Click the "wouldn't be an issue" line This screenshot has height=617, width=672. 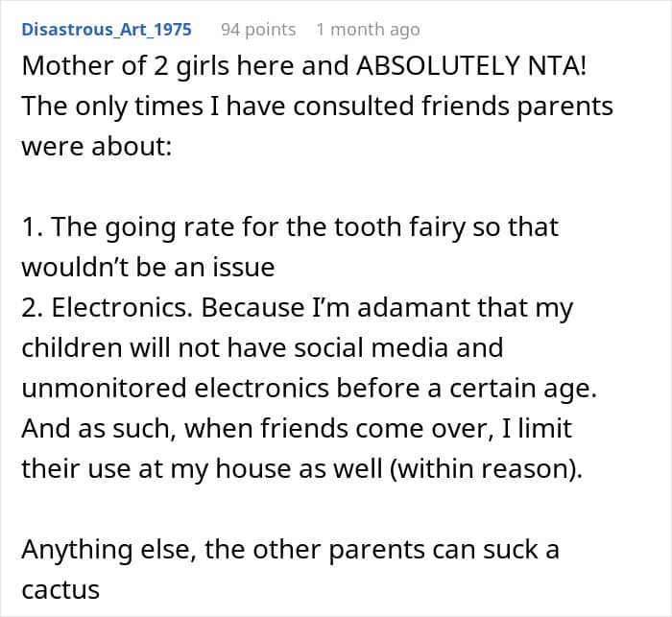[x=148, y=268]
